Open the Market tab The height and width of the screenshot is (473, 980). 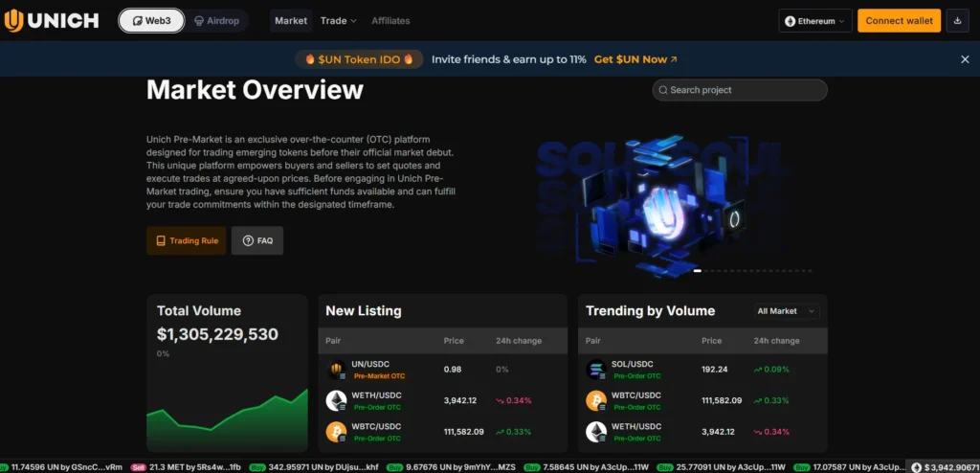point(291,20)
